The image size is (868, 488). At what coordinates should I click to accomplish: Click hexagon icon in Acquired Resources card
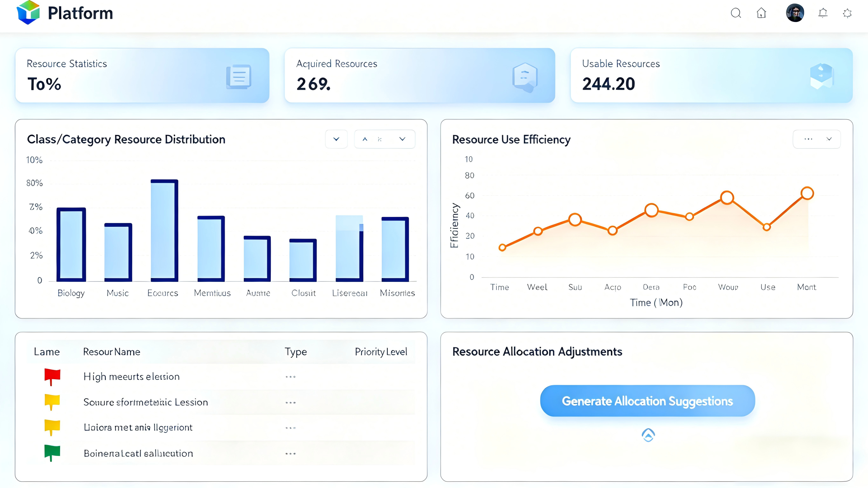coord(525,77)
